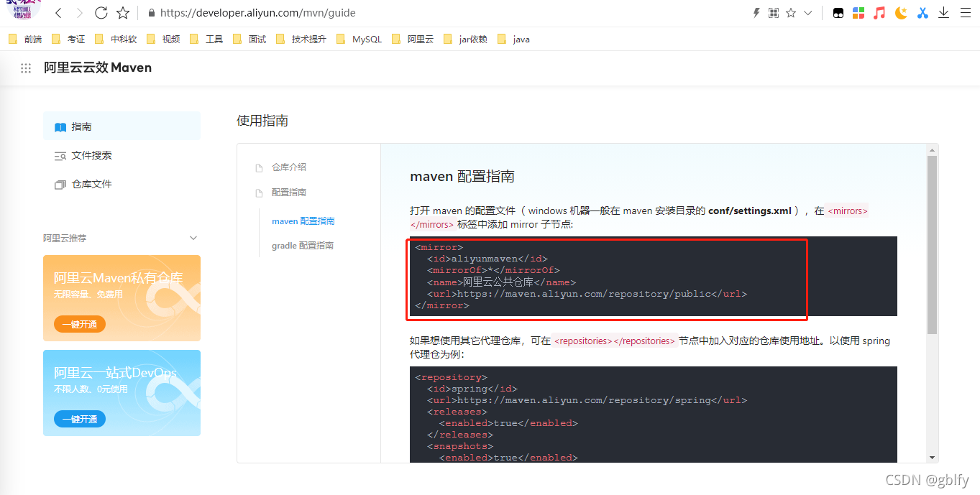Viewport: 980px width, 495px height.
Task: Bookmark this page with the star icon
Action: [x=123, y=13]
